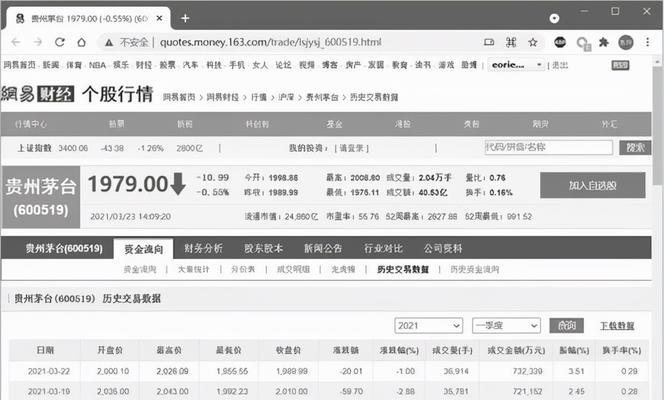Screen dimensions: 664x400
Task: Bookmark this page with the star icon
Action: pos(533,42)
